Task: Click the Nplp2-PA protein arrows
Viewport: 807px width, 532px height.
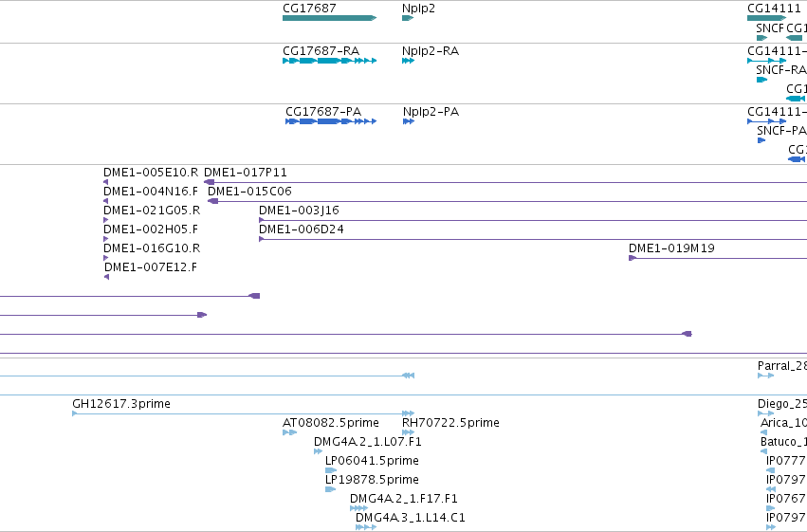Action: [409, 121]
